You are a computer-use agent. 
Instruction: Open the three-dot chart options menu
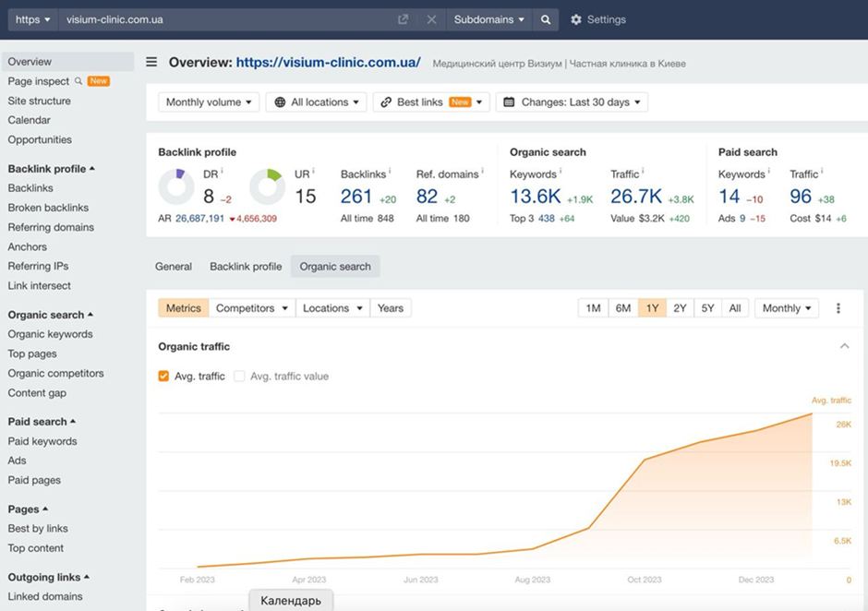click(838, 308)
